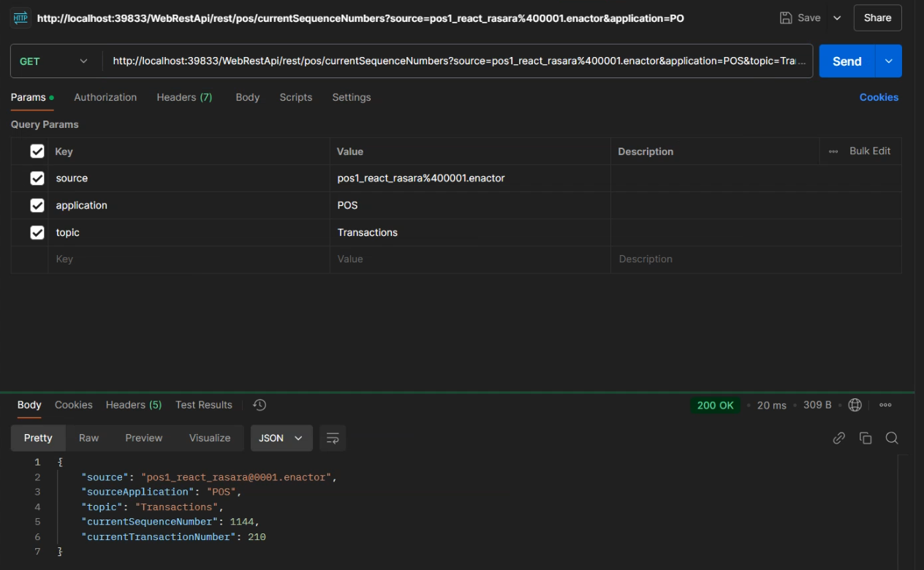Uncheck the source query parameter
This screenshot has width=924, height=570.
pyautogui.click(x=37, y=178)
